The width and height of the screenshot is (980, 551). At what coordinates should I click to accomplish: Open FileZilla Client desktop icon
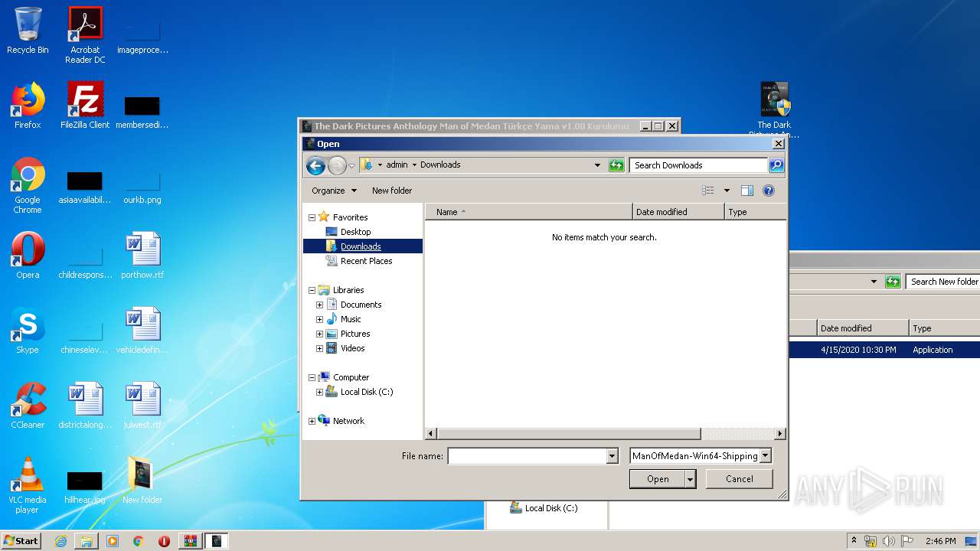tap(85, 106)
